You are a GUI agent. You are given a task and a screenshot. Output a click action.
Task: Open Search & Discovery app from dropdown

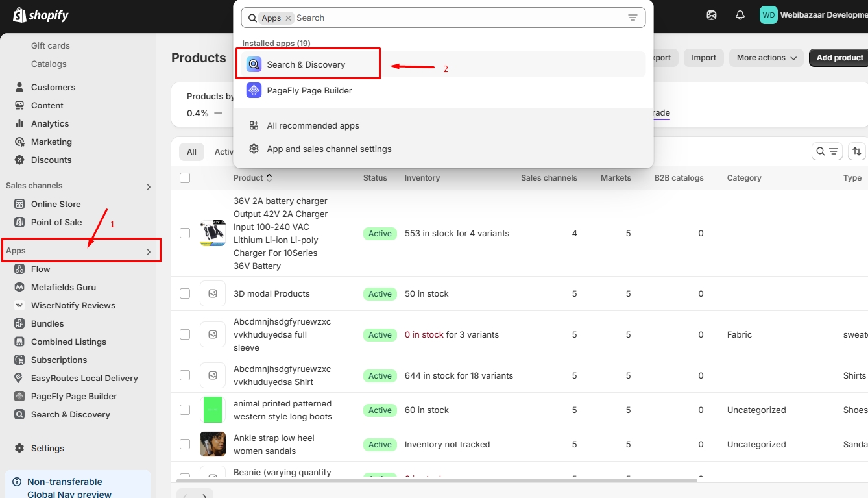(306, 64)
